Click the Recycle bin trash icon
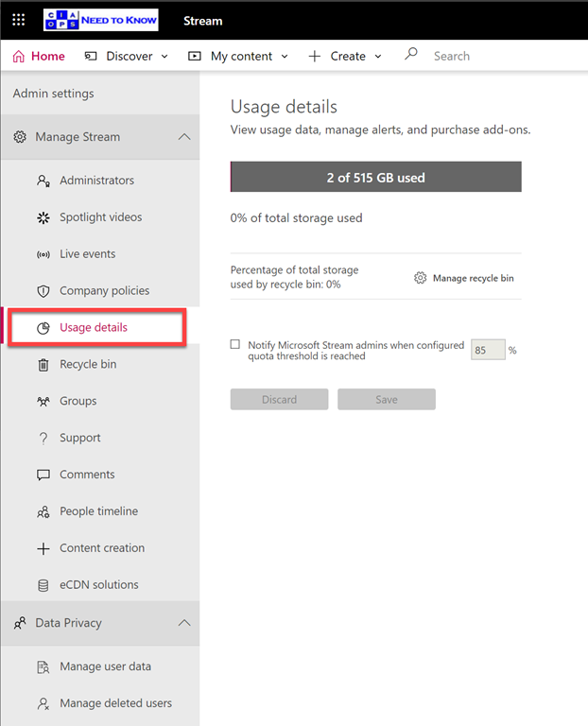 coord(43,365)
